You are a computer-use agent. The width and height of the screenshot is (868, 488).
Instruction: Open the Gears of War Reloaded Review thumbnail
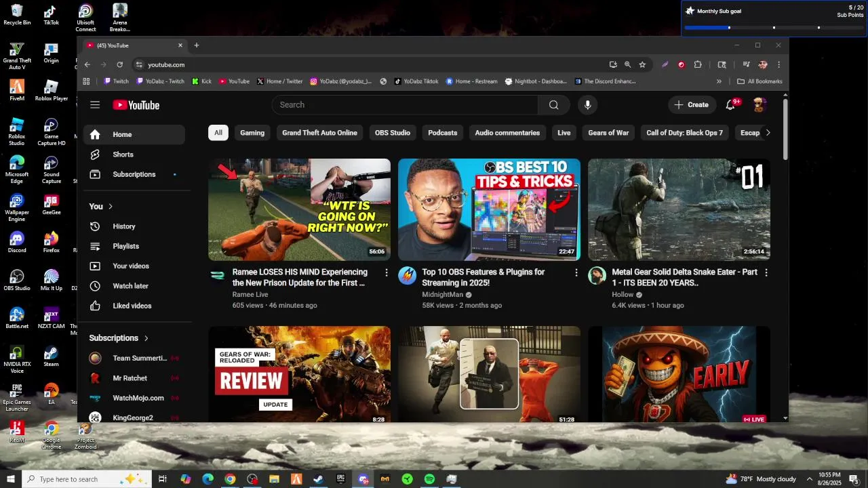(x=299, y=375)
